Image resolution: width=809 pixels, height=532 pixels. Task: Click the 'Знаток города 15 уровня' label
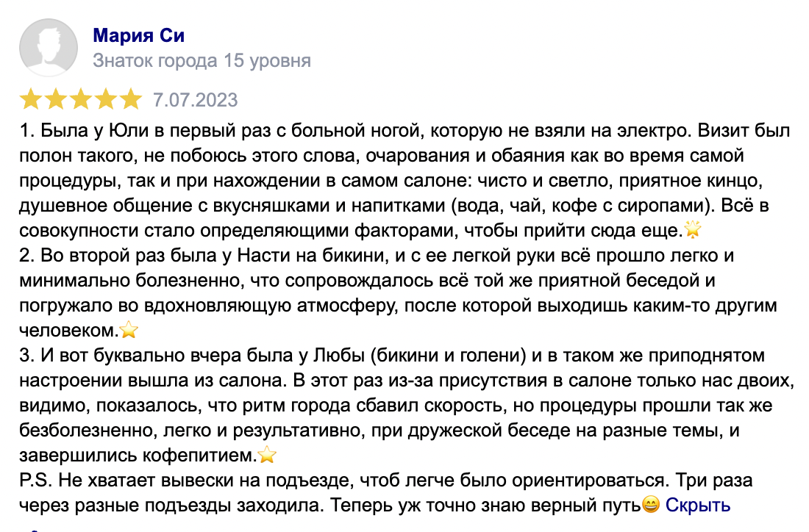(202, 60)
